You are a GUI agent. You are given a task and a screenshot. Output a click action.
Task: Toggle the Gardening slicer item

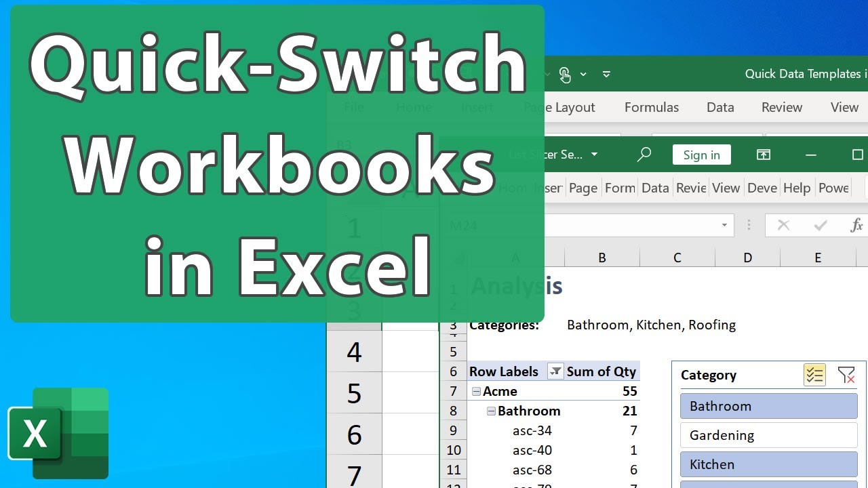[x=769, y=435]
